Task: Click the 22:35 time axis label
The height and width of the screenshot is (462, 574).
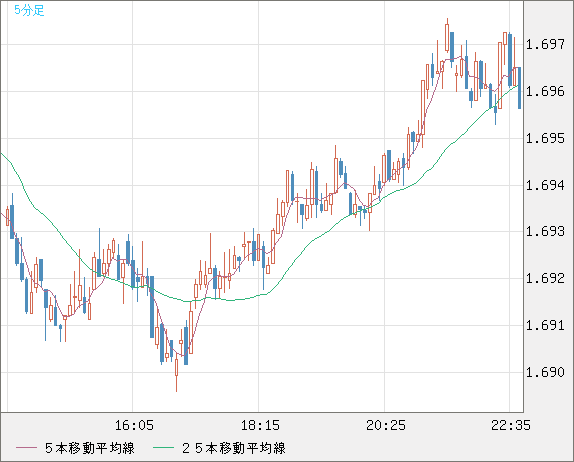Action: point(511,425)
